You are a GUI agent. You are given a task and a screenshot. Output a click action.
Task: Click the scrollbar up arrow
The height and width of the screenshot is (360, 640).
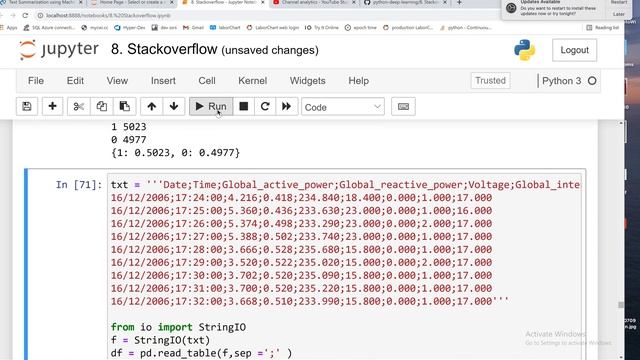(621, 123)
